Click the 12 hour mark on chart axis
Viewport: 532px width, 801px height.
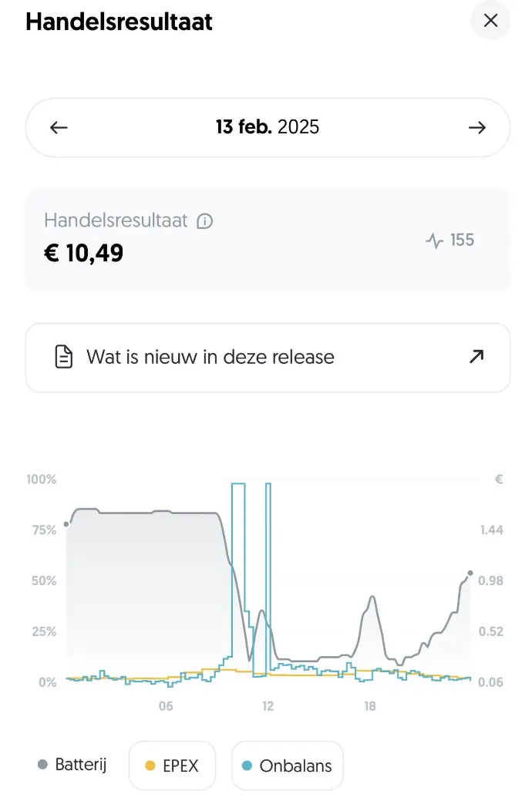(x=268, y=706)
